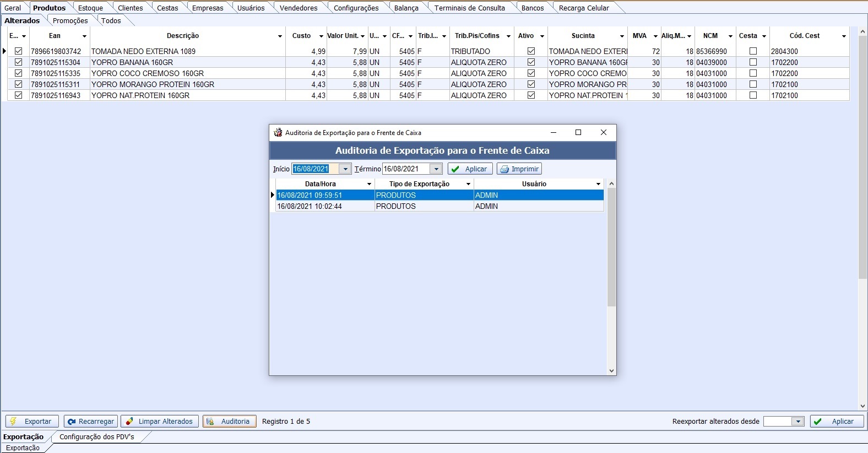The width and height of the screenshot is (868, 453).
Task: Expand the Término date picker
Action: 436,169
